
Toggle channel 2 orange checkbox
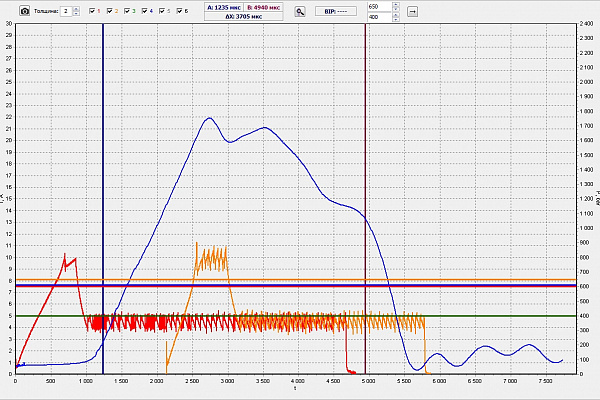(109, 11)
